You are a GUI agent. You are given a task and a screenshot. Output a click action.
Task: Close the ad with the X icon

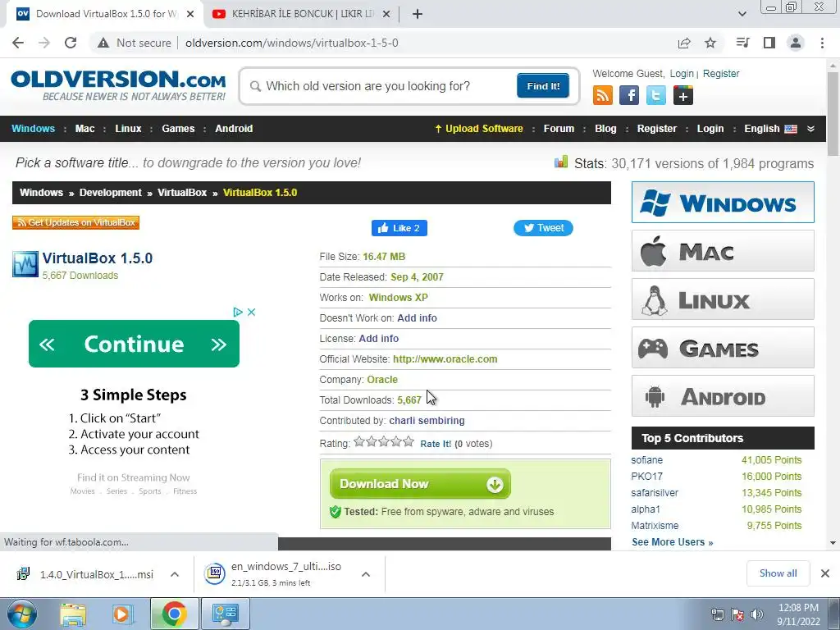(x=251, y=312)
